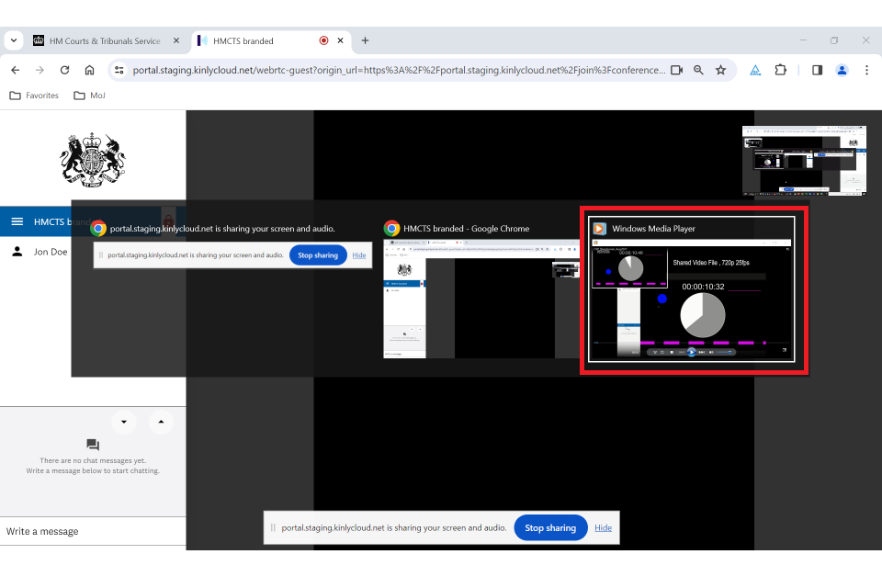This screenshot has width=882, height=588.
Task: Open the Chrome three-dot menu
Action: click(x=865, y=70)
